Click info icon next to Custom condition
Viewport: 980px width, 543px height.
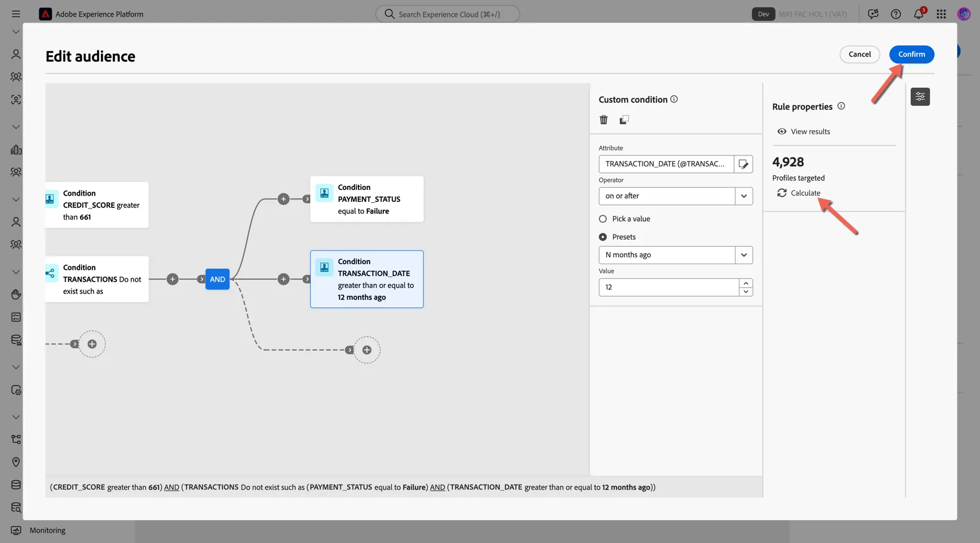[674, 99]
